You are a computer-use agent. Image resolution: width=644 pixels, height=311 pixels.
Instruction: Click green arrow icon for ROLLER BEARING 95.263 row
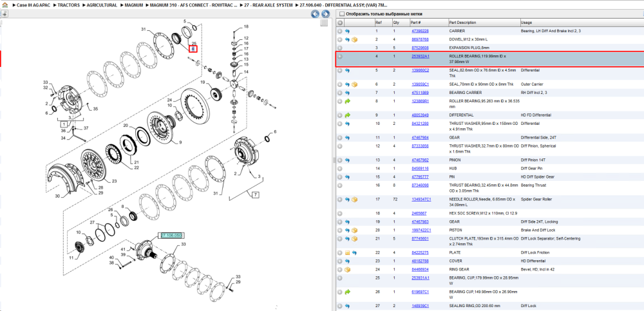[x=348, y=101]
